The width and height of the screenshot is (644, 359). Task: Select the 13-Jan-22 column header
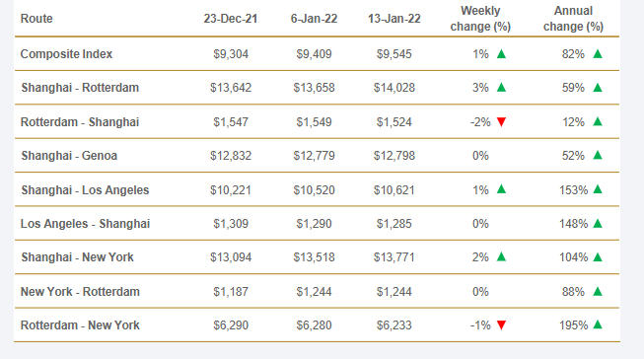tap(394, 19)
